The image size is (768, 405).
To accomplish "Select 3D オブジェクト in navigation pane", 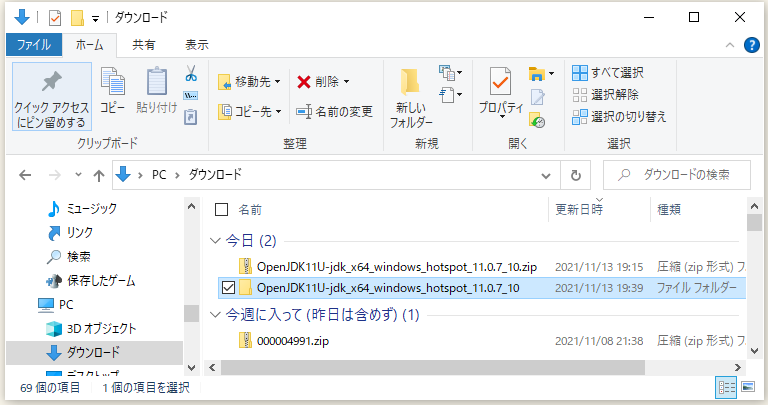I will (91, 329).
